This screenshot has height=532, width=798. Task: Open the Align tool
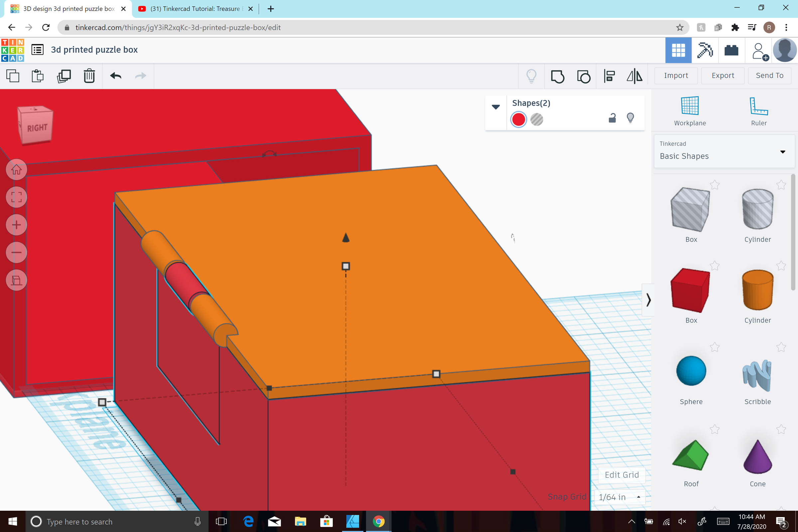pos(609,76)
